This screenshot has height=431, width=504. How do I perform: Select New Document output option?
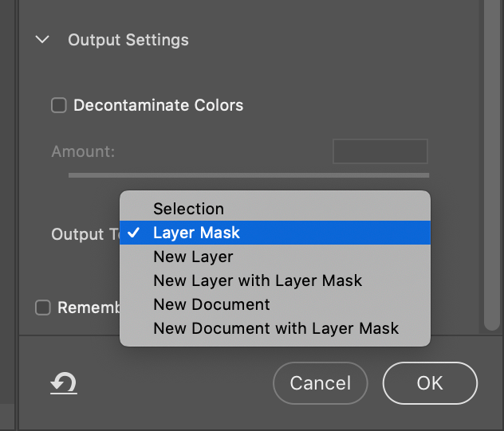click(x=211, y=304)
